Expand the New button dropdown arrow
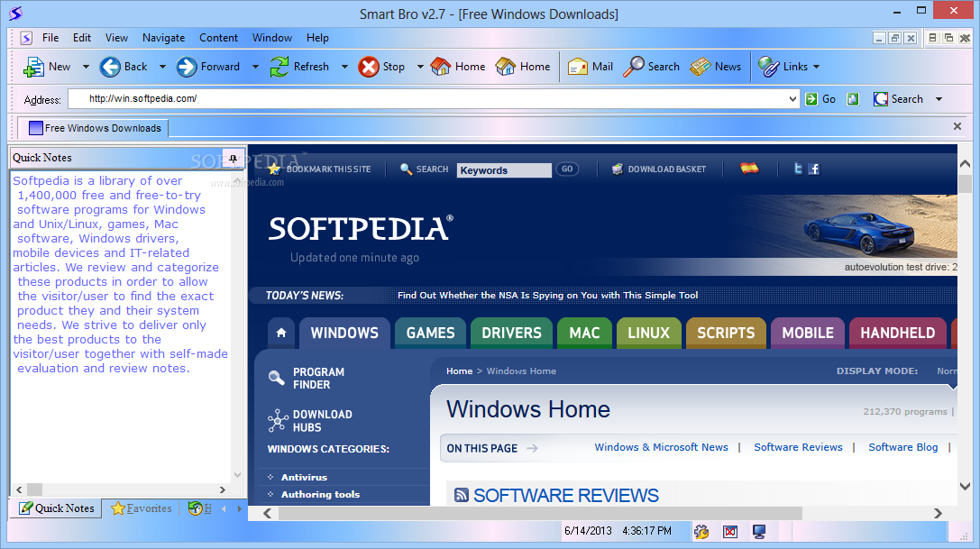This screenshot has width=980, height=549. point(87,67)
